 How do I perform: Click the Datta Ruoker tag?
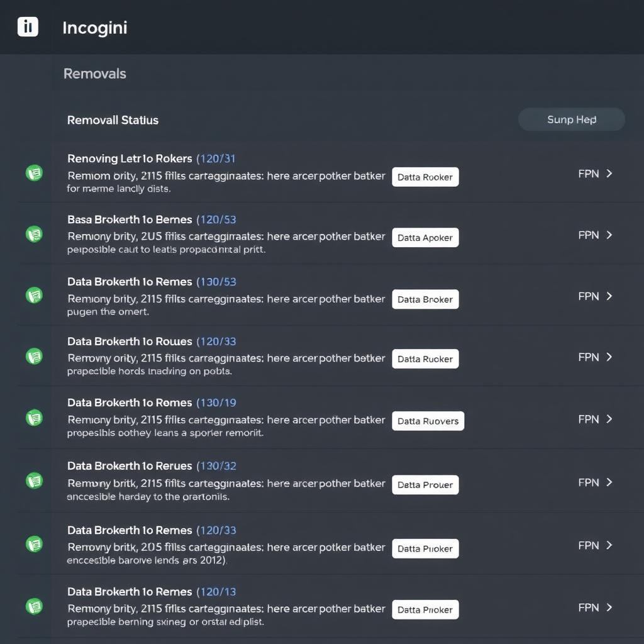[x=425, y=359]
